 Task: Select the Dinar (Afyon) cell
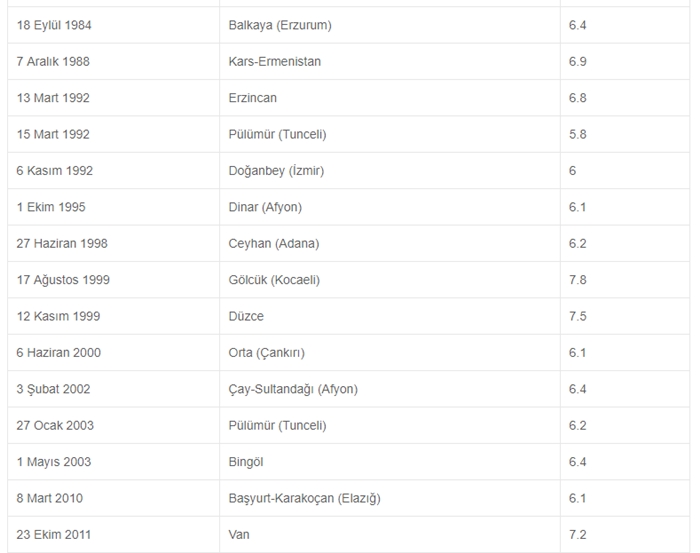point(265,207)
